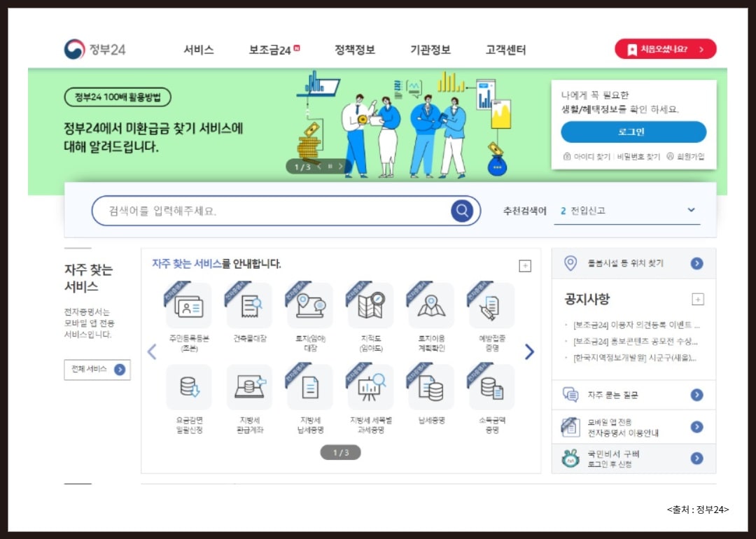Open the 예방접종증명 syringe icon
756x539 pixels.
click(x=492, y=306)
